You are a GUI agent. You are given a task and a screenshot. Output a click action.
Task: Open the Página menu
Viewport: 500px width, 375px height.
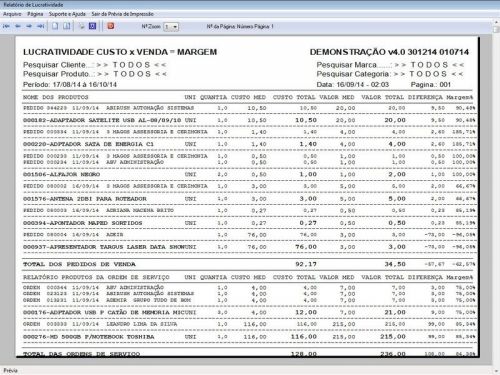(35, 14)
